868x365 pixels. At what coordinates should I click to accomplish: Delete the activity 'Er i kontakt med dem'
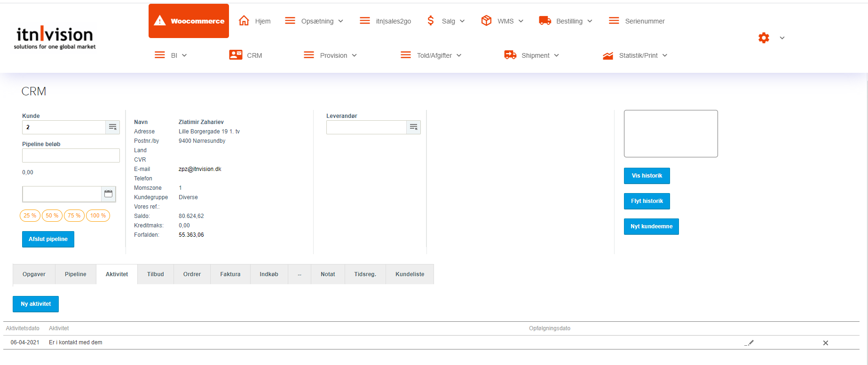tap(825, 343)
